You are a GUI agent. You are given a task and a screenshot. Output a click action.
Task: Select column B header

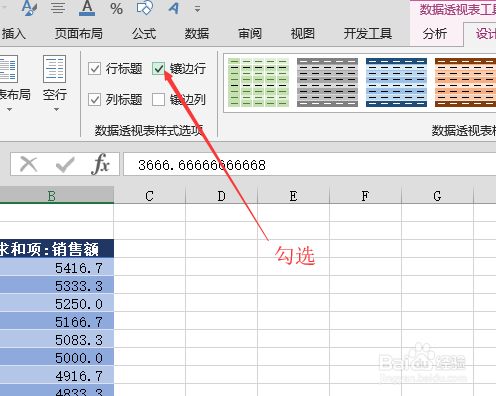tap(57, 195)
